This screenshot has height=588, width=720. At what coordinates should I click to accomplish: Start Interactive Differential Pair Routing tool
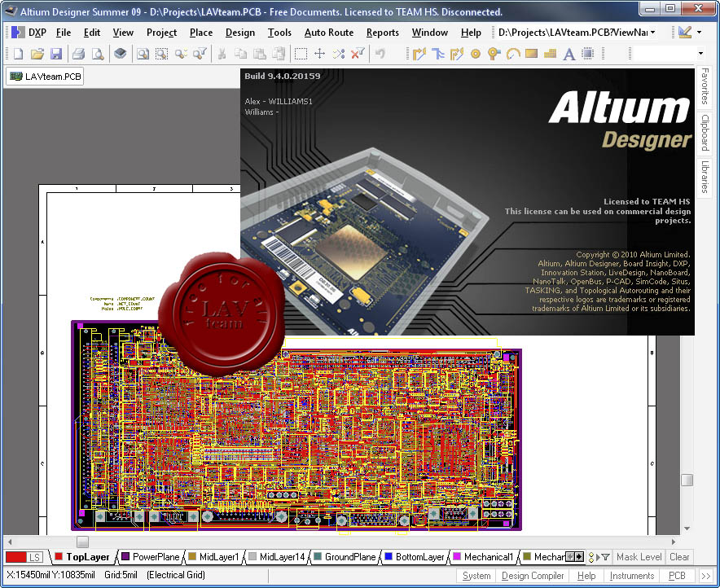point(456,55)
